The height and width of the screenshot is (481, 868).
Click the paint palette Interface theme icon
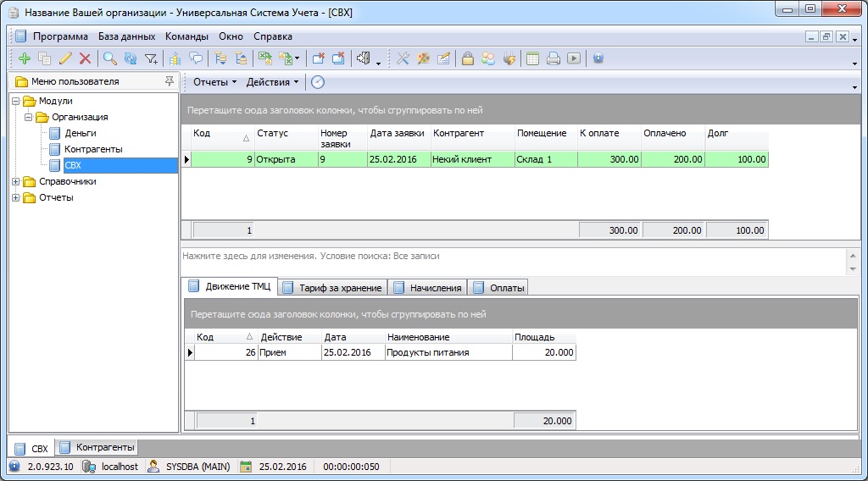[x=424, y=58]
